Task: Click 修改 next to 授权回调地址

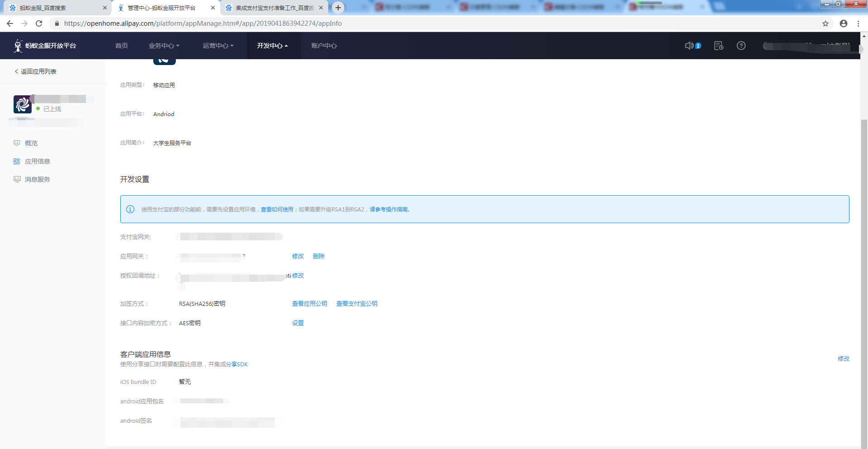Action: [x=298, y=276]
